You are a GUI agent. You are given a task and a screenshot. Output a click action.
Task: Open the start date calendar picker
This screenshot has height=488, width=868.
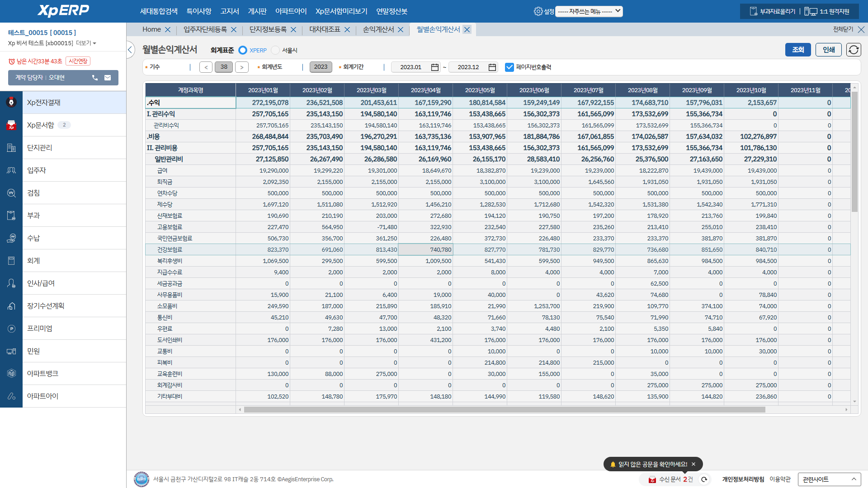coord(434,67)
